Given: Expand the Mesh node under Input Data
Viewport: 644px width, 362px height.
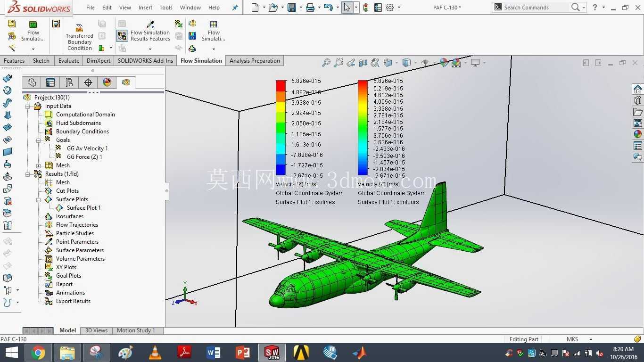Looking at the screenshot, I should (x=39, y=165).
